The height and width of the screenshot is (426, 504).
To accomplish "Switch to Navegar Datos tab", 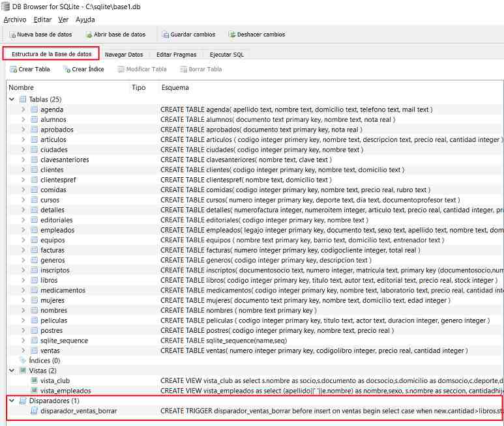I will pos(124,55).
